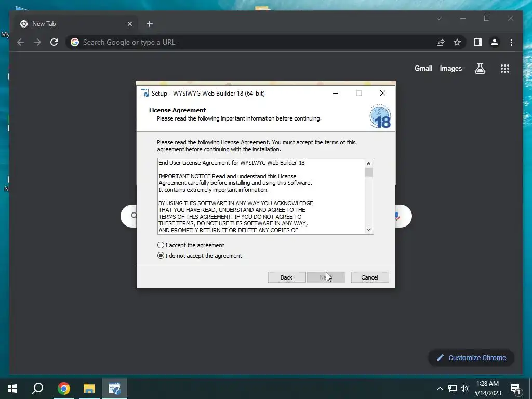The width and height of the screenshot is (532, 399).
Task: Click the Chrome address bar search field
Action: click(250, 42)
